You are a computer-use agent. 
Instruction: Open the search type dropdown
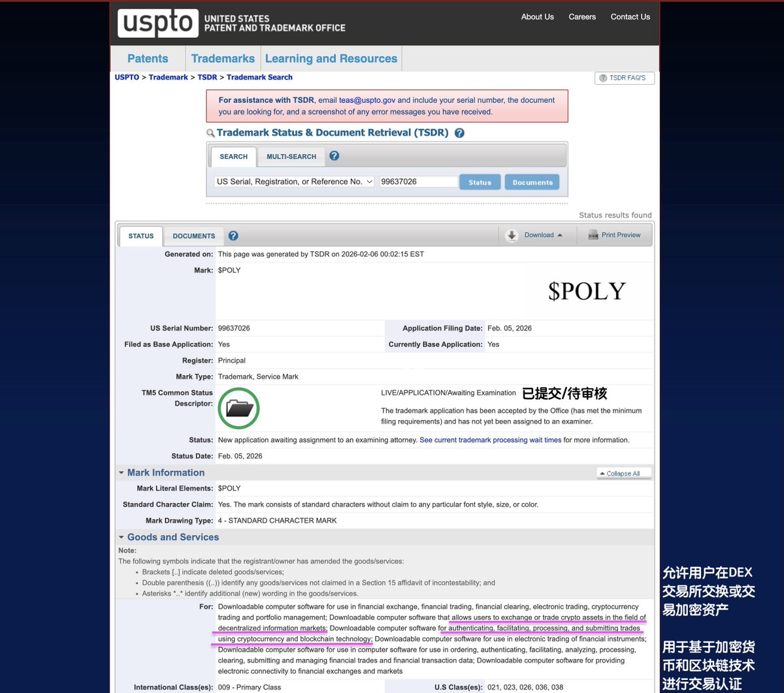coord(294,182)
